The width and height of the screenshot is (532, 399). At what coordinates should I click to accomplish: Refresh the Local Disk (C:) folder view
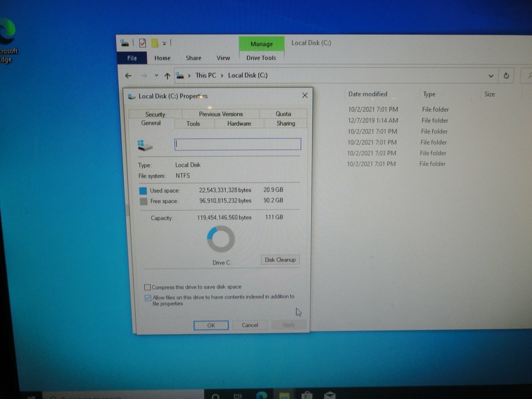click(506, 75)
